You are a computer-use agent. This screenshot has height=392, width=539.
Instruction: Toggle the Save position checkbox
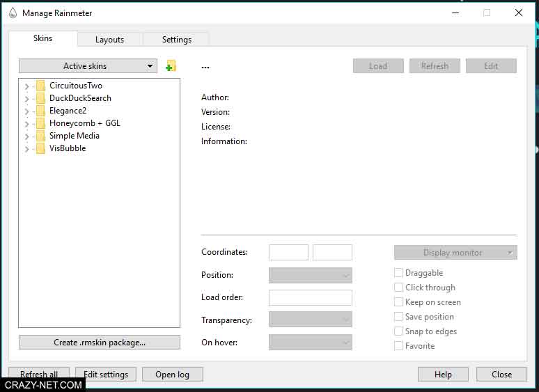point(398,316)
